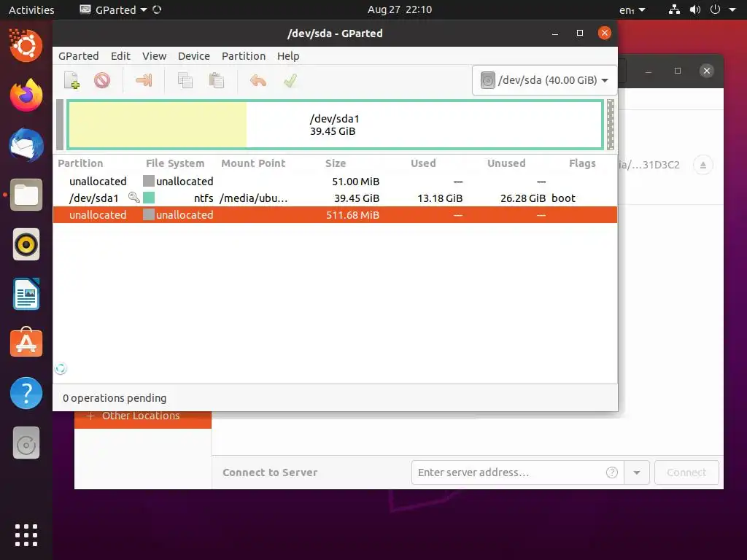Image resolution: width=747 pixels, height=560 pixels.
Task: Click the Unused column header
Action: coord(506,163)
